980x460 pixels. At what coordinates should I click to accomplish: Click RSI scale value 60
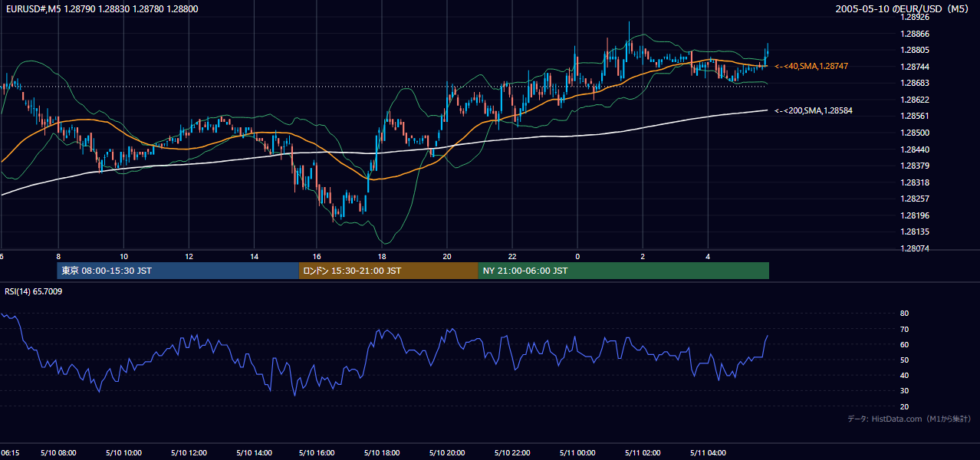pos(904,344)
